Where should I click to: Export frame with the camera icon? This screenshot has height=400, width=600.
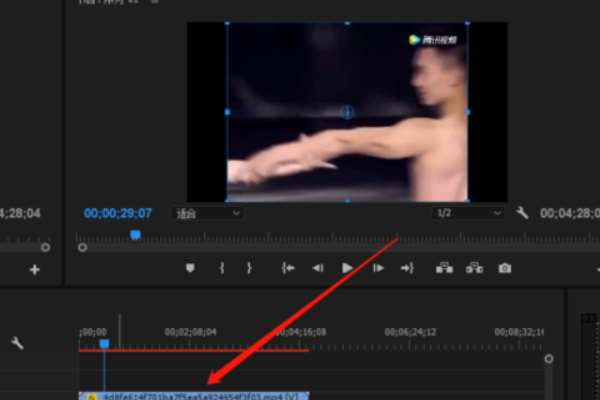click(505, 268)
